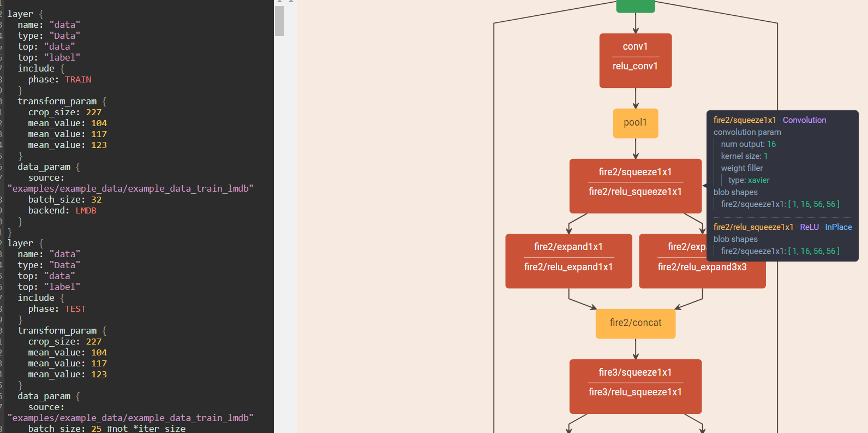
Task: Click 'transform_param {' in the TEST layer
Action: click(62, 331)
